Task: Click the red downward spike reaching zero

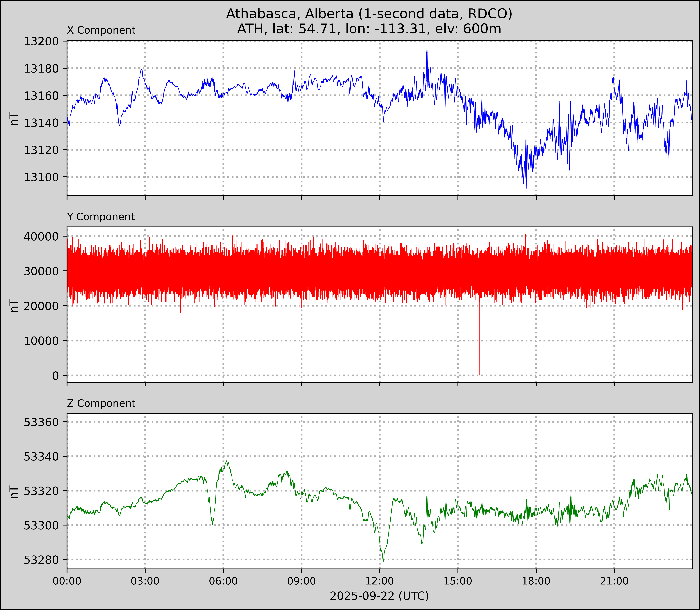Action: 479,340
